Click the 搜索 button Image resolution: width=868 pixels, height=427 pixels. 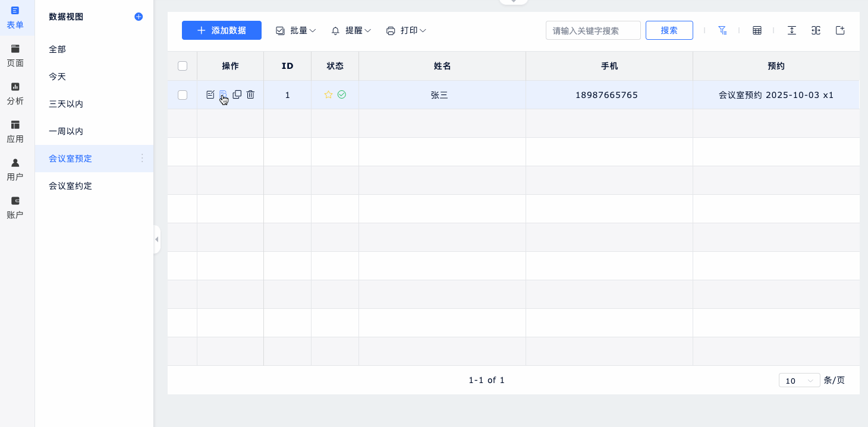(x=669, y=30)
